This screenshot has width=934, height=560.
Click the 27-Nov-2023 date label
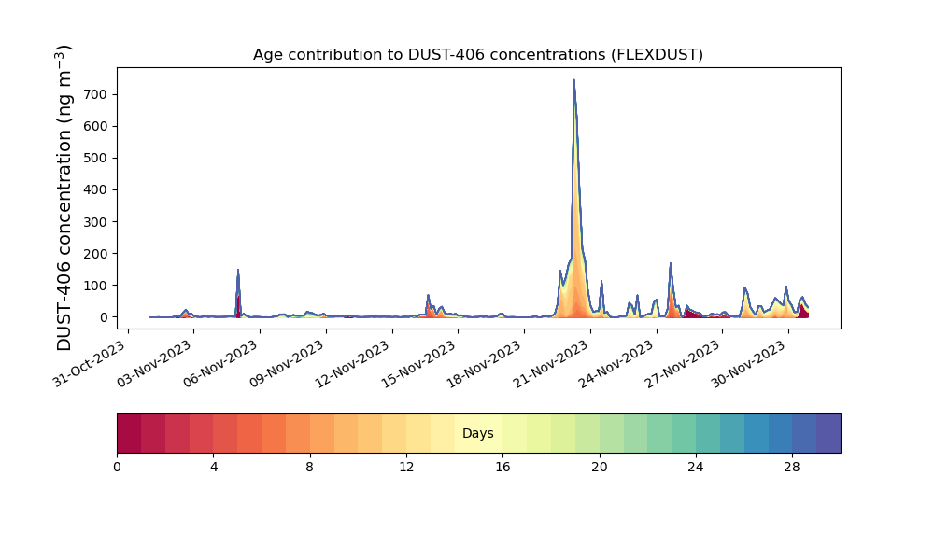tap(684, 364)
